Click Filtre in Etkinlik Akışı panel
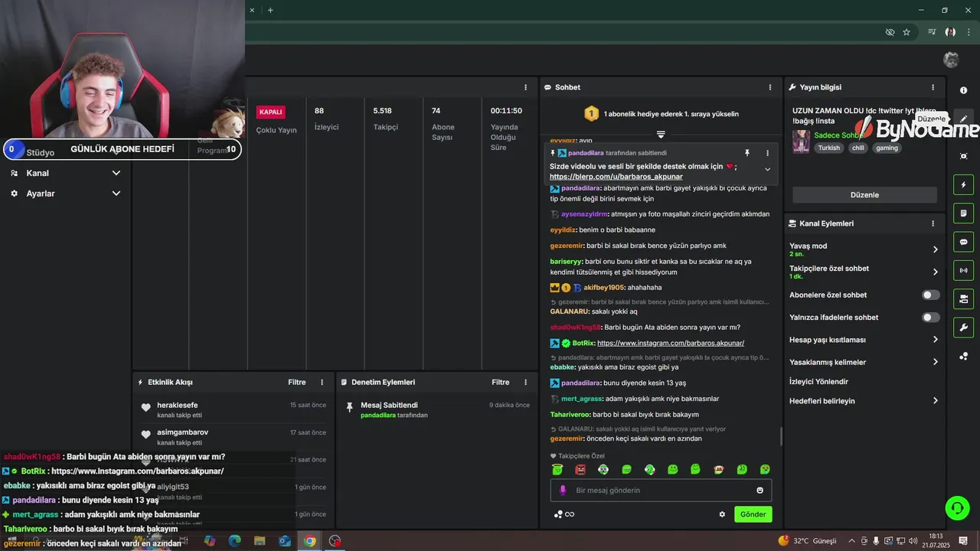This screenshot has height=551, width=980. pos(297,382)
